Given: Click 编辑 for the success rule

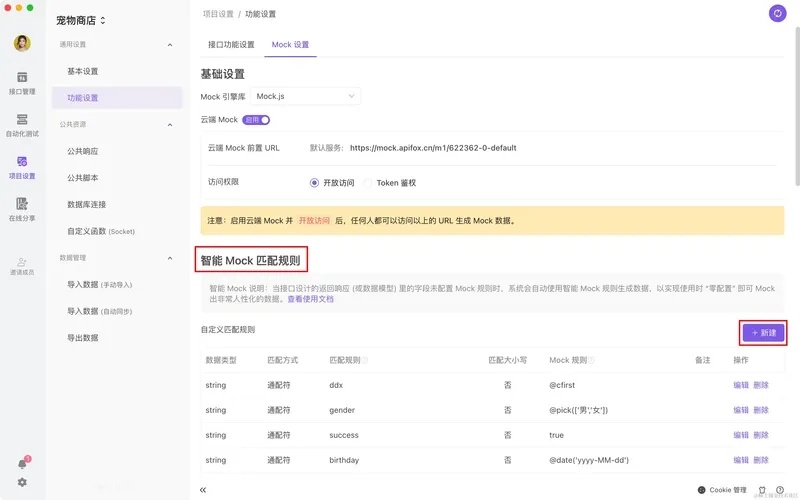Looking at the screenshot, I should (741, 435).
